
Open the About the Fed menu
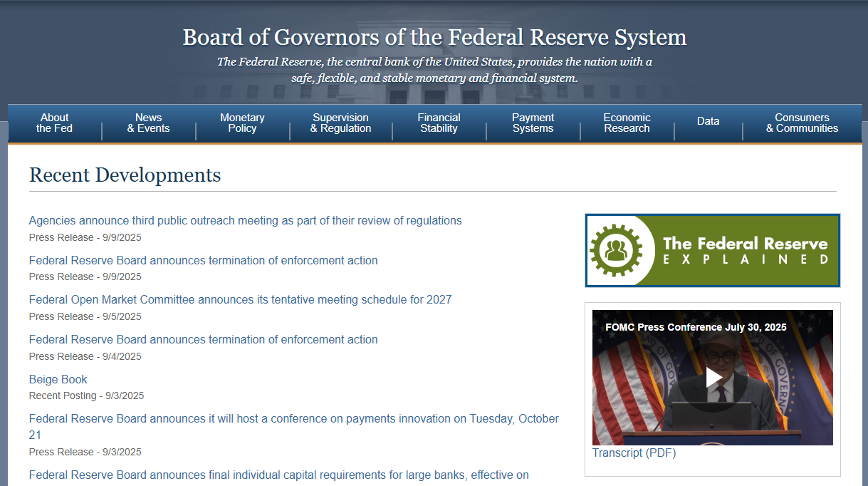(x=55, y=123)
